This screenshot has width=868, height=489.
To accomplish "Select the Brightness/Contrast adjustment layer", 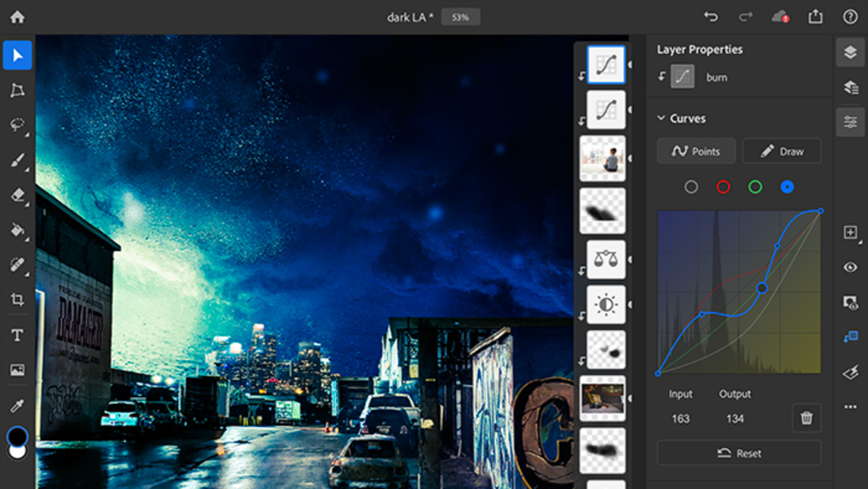I will point(606,305).
